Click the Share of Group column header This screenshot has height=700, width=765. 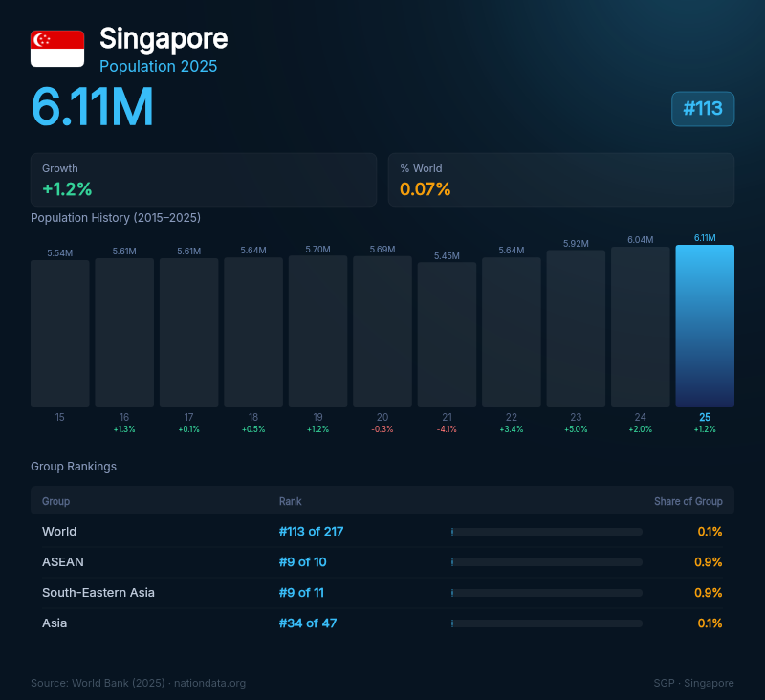(x=688, y=501)
